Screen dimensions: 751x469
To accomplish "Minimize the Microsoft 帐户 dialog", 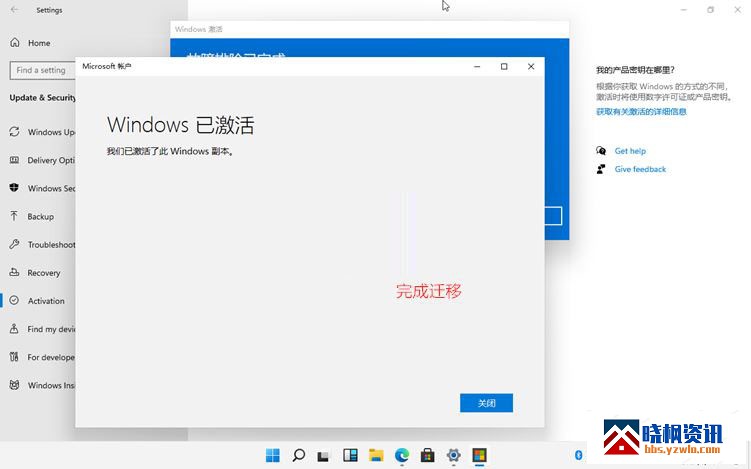I will pyautogui.click(x=477, y=67).
